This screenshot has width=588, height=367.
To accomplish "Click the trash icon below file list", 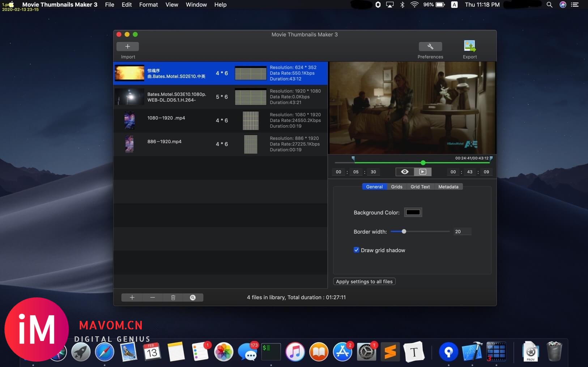I will tap(173, 297).
